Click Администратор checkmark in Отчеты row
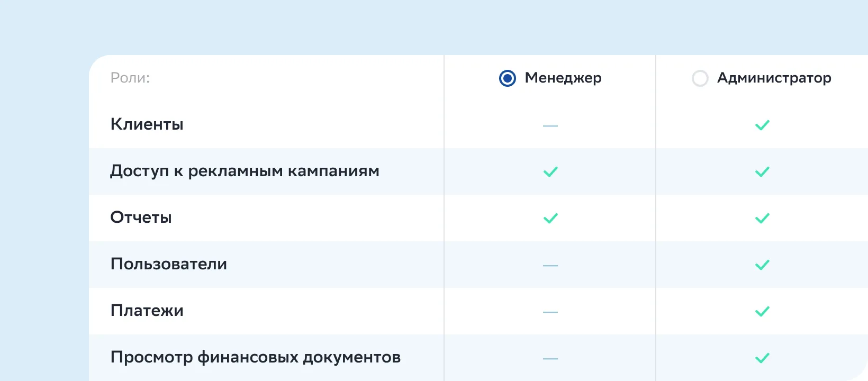This screenshot has width=868, height=381. point(762,219)
